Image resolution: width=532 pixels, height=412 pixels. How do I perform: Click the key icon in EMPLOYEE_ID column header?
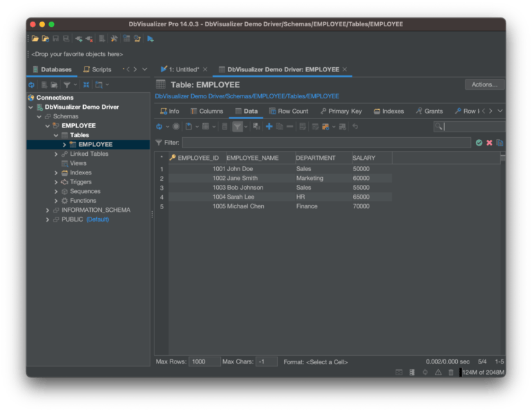point(172,158)
